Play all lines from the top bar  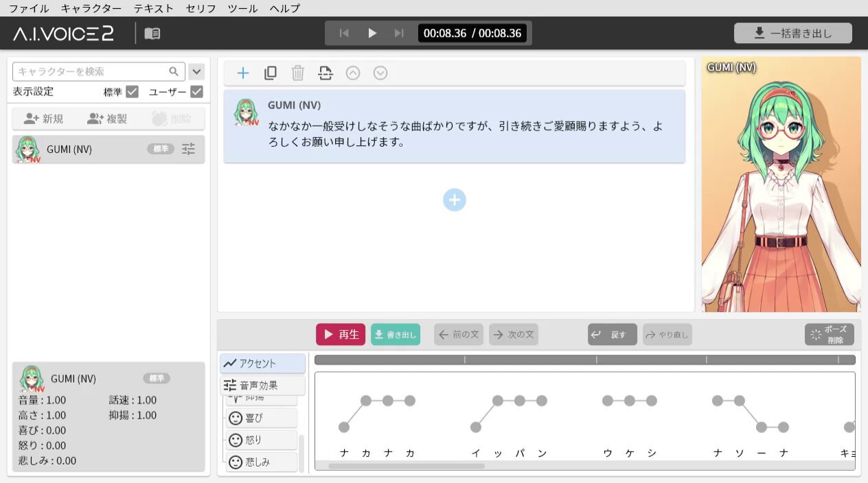(x=372, y=33)
